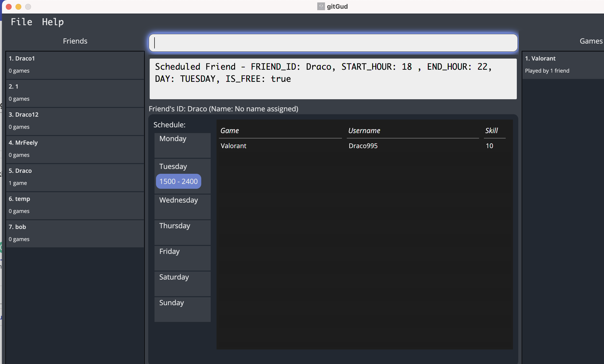Viewport: 604px width, 364px height.
Task: Click into the command input box
Action: pyautogui.click(x=333, y=43)
